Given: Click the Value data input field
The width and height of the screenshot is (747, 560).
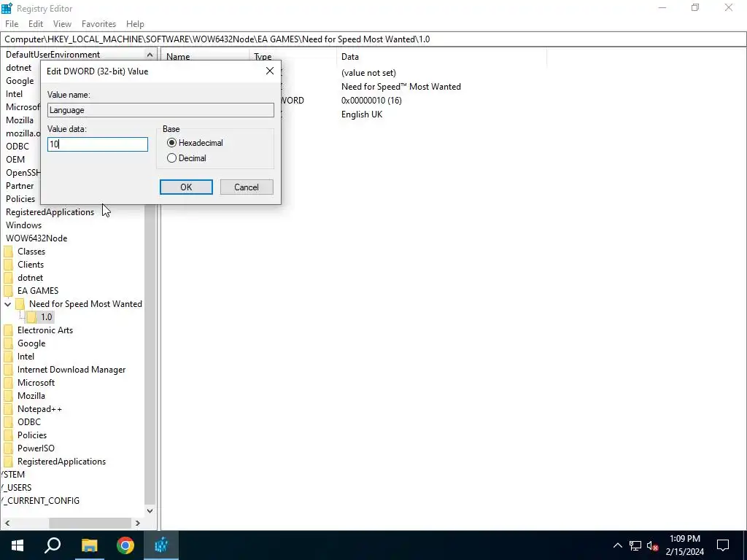Looking at the screenshot, I should tap(98, 144).
